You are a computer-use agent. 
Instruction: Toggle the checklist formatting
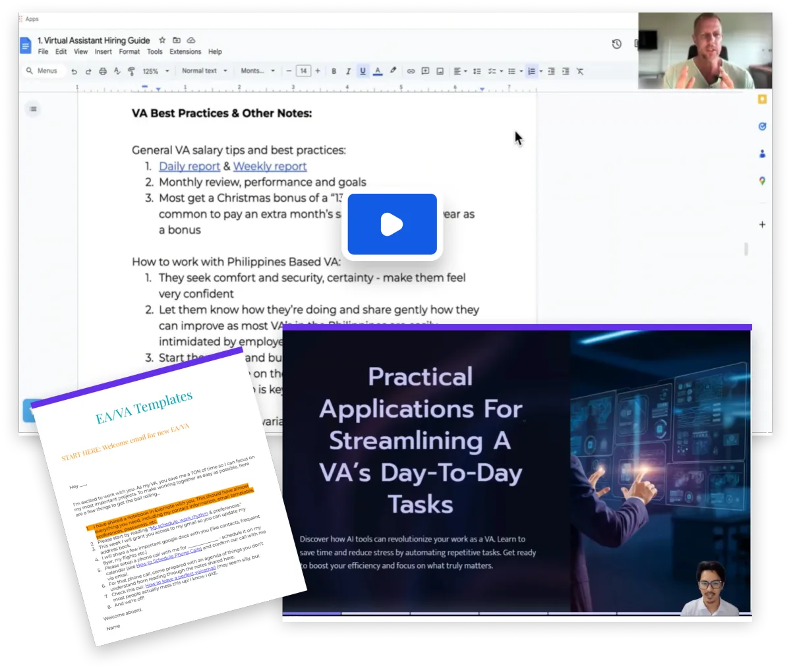coord(491,71)
